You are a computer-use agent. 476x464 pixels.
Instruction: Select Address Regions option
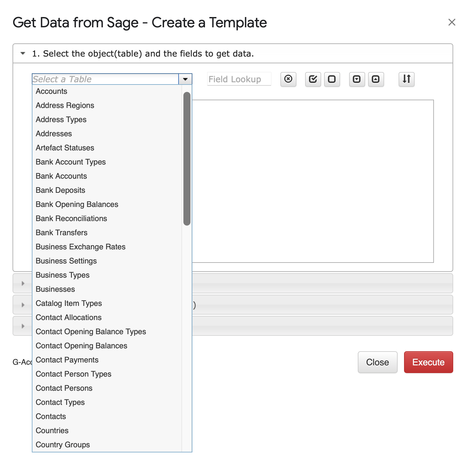tap(107, 105)
